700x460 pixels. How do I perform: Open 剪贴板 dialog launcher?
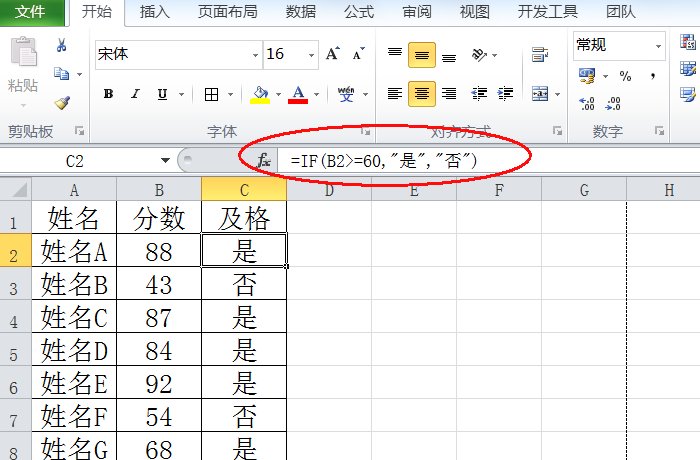(x=79, y=131)
